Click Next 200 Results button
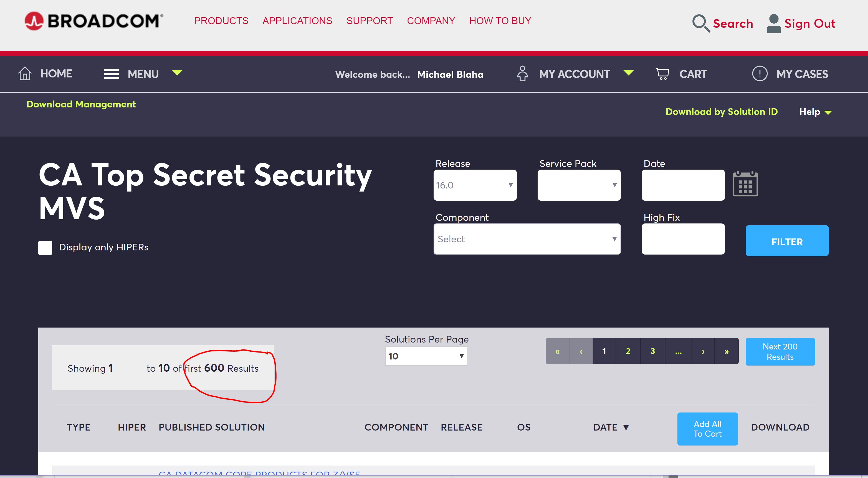This screenshot has height=478, width=868. pyautogui.click(x=780, y=352)
